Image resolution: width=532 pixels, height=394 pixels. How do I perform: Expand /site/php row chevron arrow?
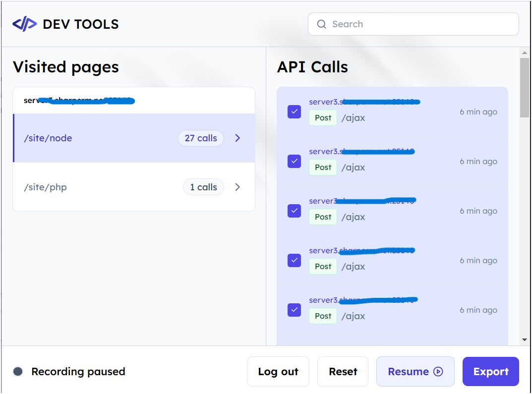click(237, 187)
